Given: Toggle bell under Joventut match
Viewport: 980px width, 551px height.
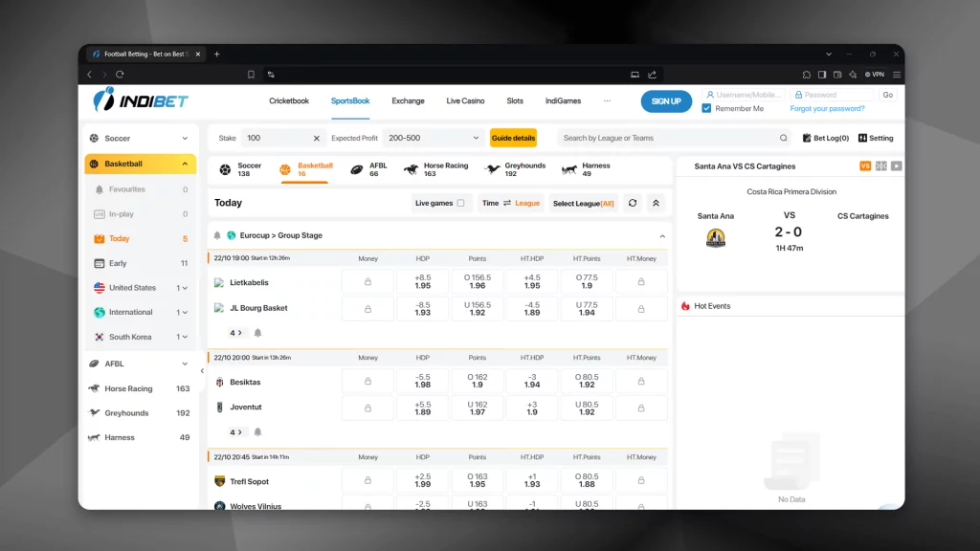Looking at the screenshot, I should point(257,432).
